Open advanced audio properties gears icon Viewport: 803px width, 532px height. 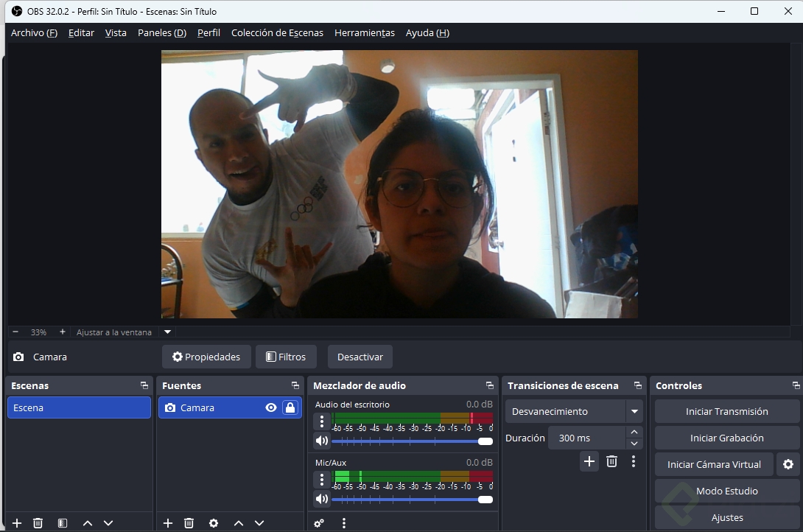(319, 522)
